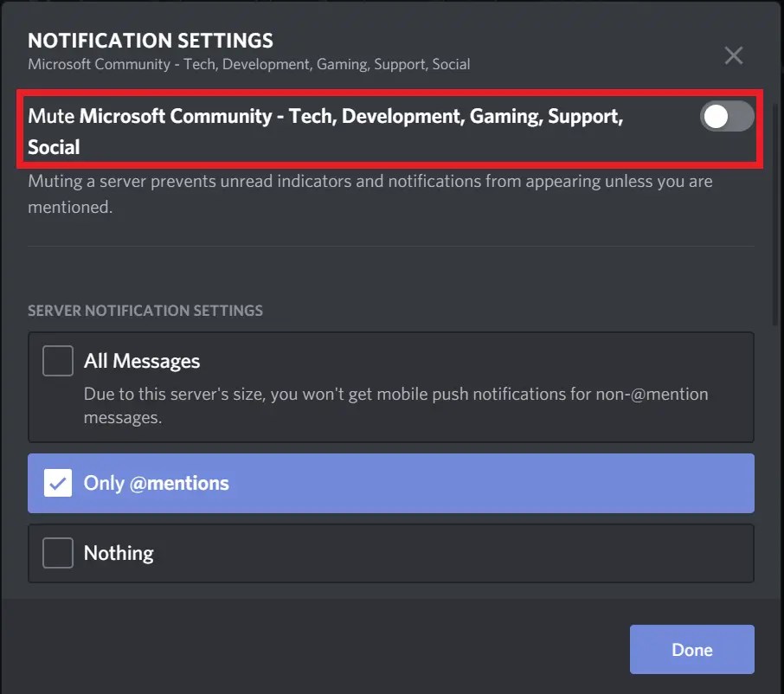
Task: Click the Done button
Action: 692,650
